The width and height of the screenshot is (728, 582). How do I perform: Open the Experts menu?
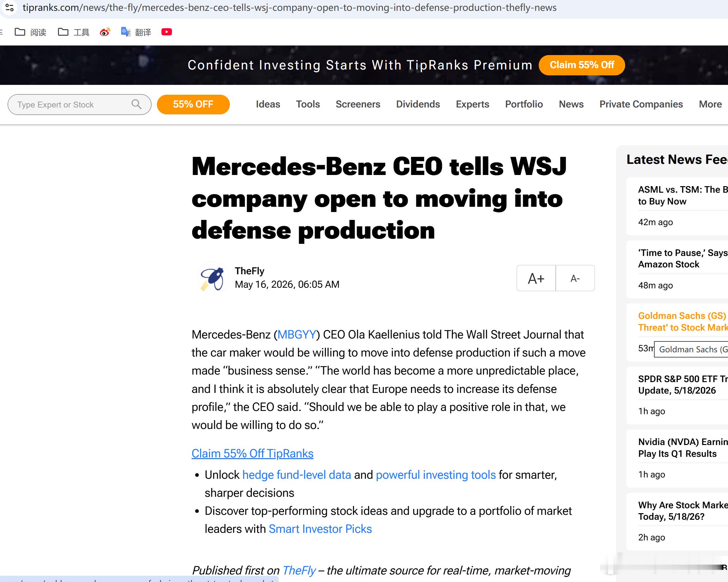472,104
